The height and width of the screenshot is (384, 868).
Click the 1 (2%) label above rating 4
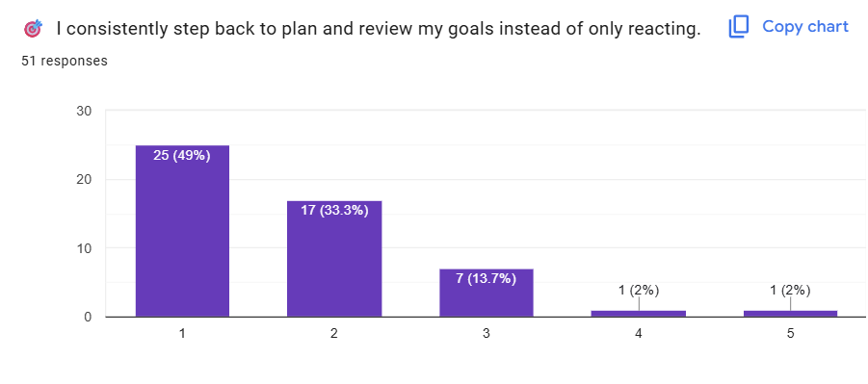coord(639,291)
